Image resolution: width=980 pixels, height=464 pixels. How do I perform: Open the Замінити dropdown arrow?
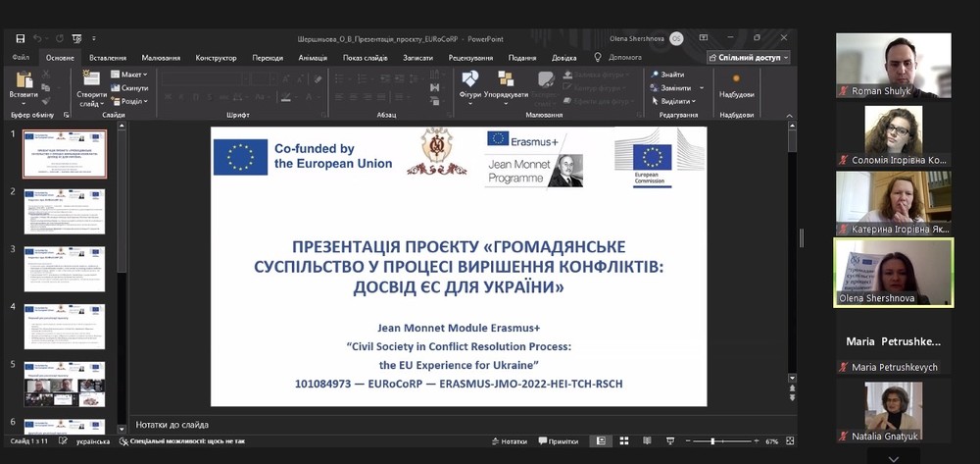(702, 88)
